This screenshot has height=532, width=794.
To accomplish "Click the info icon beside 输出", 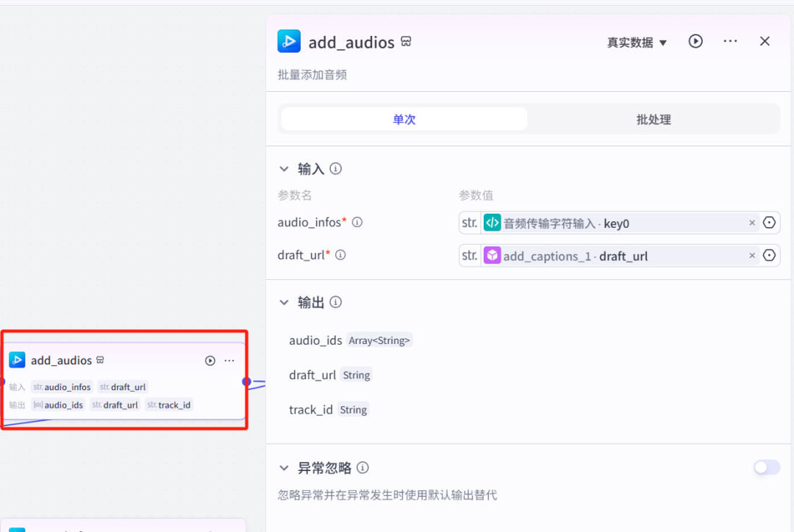I will [336, 302].
